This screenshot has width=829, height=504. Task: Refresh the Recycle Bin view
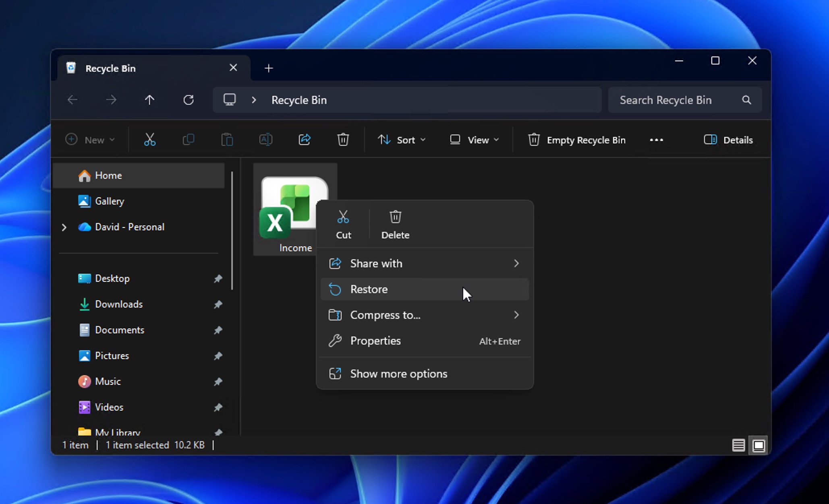[188, 100]
